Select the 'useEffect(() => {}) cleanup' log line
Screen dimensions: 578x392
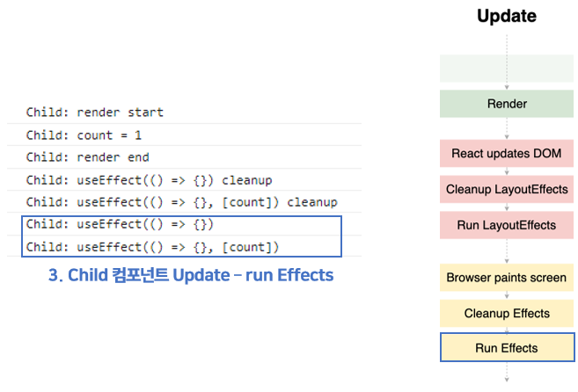point(150,180)
